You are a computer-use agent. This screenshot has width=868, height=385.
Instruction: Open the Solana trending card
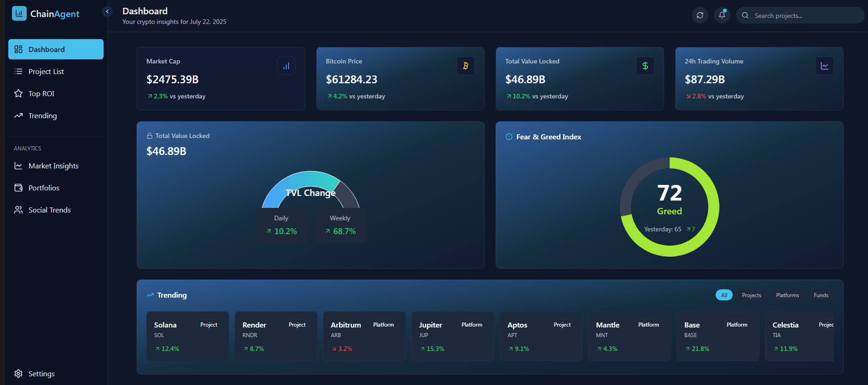(x=187, y=336)
